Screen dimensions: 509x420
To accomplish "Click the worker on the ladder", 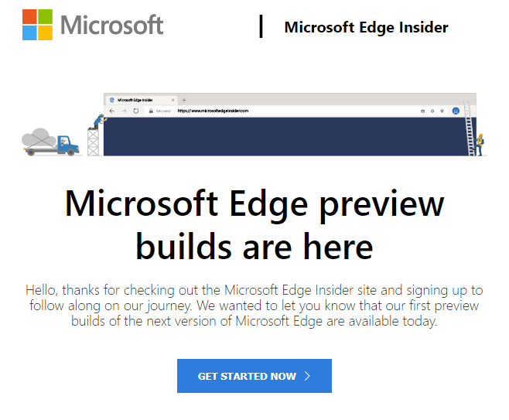I will tap(479, 145).
